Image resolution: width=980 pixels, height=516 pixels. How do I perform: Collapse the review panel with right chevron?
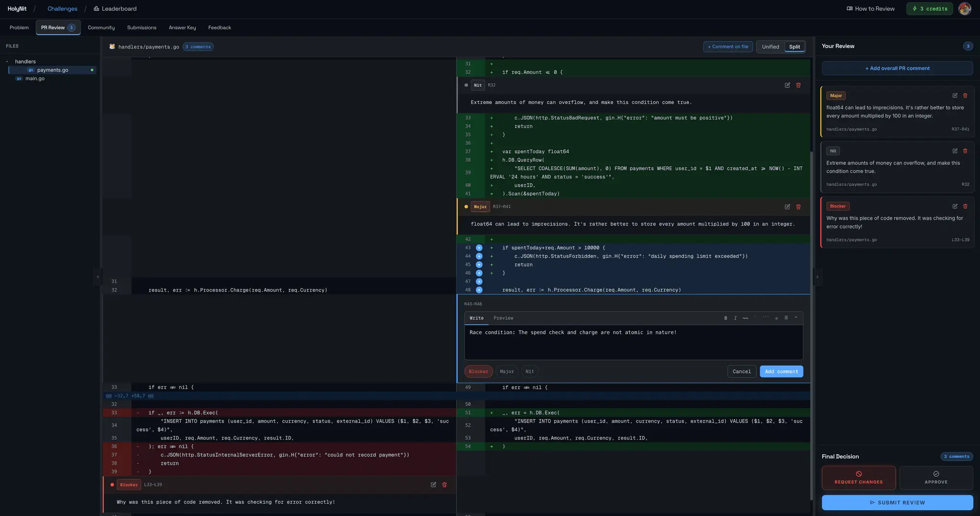coord(817,277)
